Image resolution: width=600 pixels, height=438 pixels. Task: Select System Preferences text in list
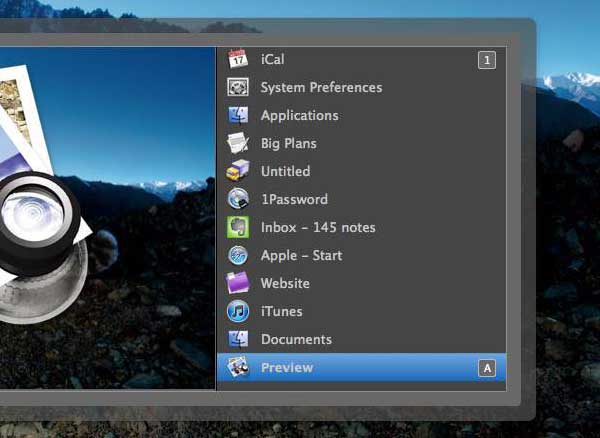[x=321, y=88]
